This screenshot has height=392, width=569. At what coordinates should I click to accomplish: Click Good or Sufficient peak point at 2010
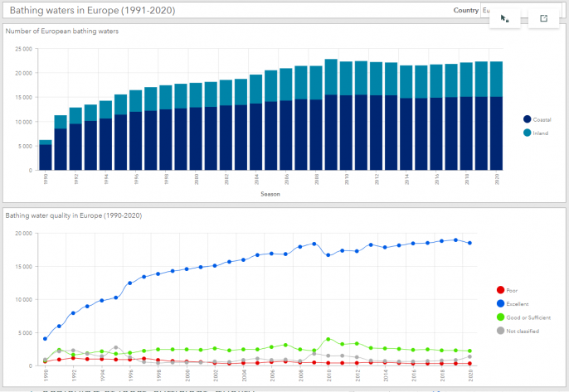click(328, 339)
